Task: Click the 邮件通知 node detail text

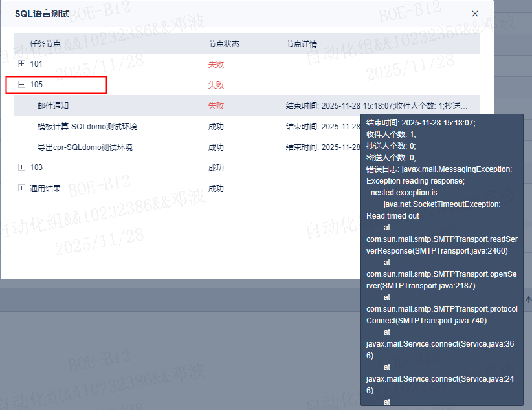Action: click(x=377, y=106)
